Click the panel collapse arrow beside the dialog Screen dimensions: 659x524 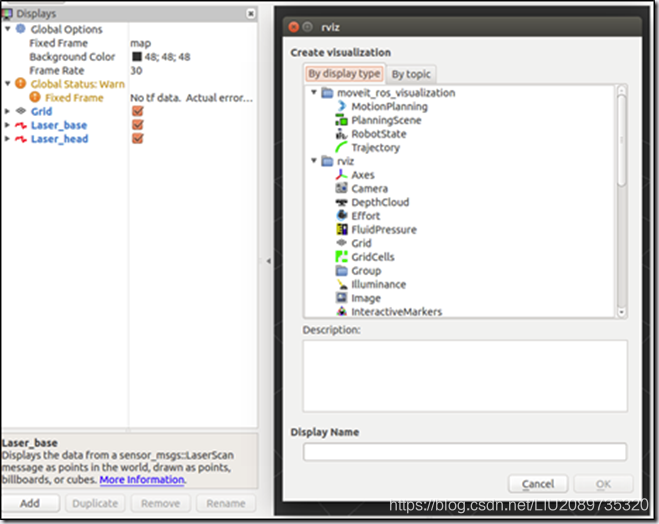pos(268,261)
